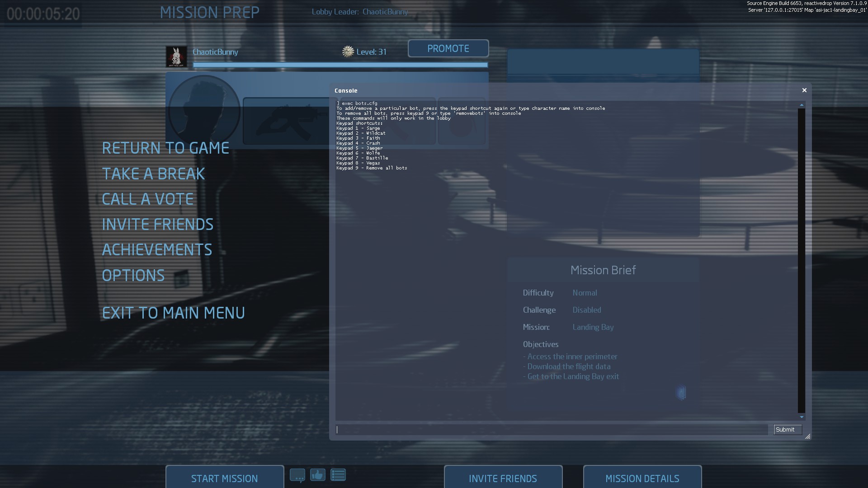Open the chat speech bubble icon
Image resolution: width=868 pixels, height=488 pixels.
point(297,475)
